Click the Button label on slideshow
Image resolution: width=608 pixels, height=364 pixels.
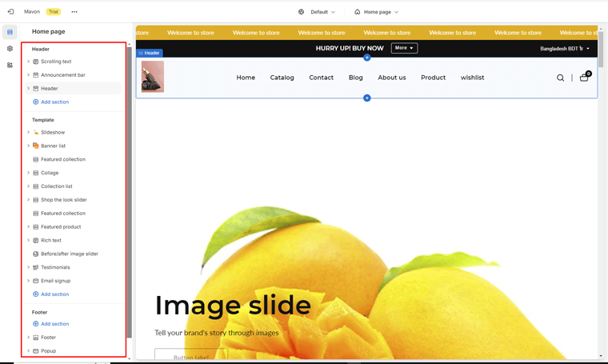191,355
